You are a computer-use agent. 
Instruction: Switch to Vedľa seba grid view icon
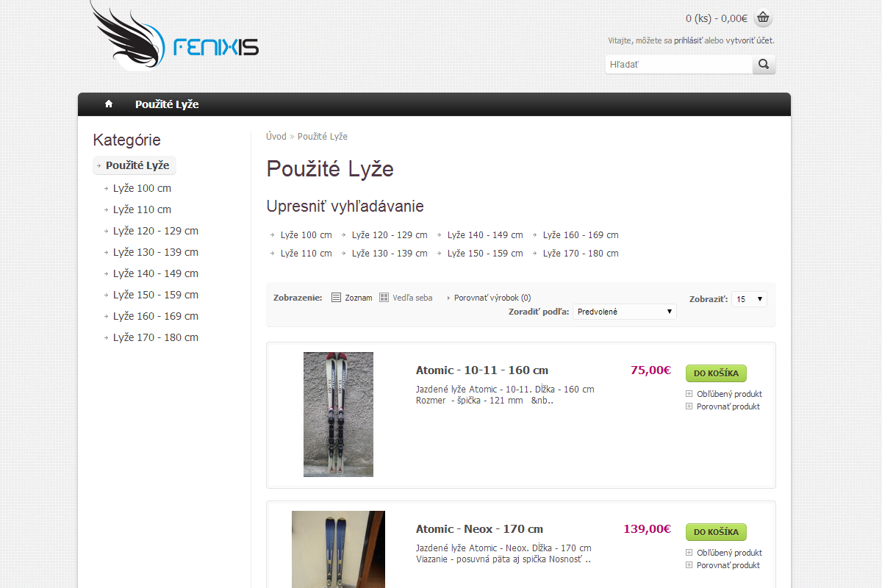(x=384, y=297)
